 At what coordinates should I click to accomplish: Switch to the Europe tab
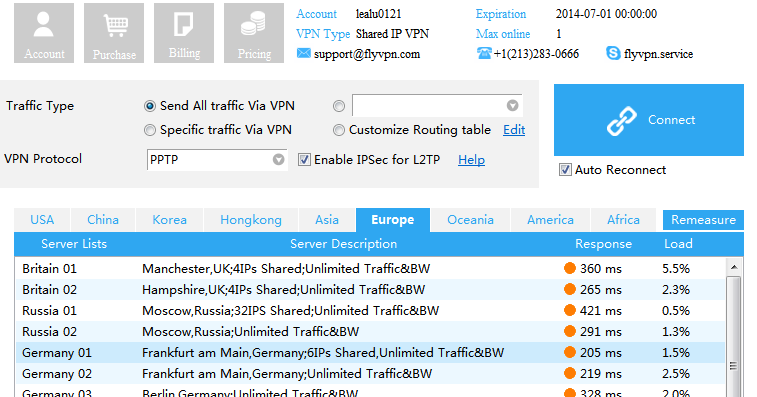pyautogui.click(x=393, y=220)
